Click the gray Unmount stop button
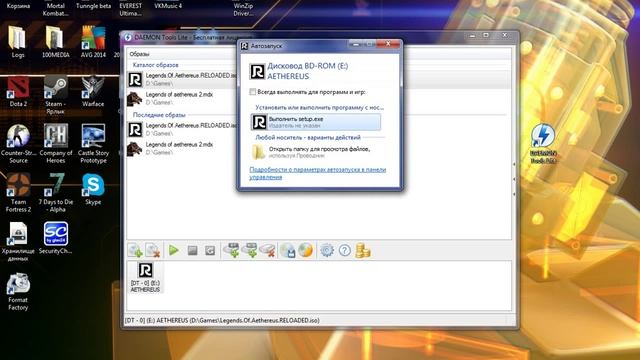Image resolution: width=640 pixels, height=360 pixels. point(192,250)
